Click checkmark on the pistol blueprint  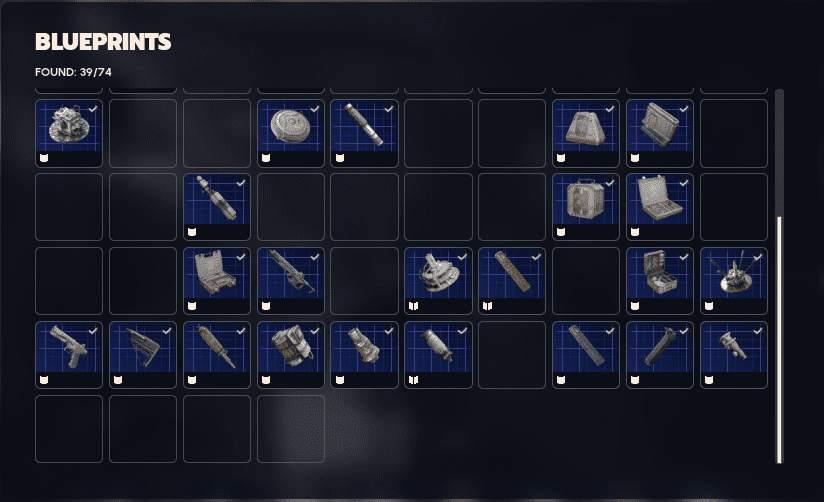(x=93, y=331)
